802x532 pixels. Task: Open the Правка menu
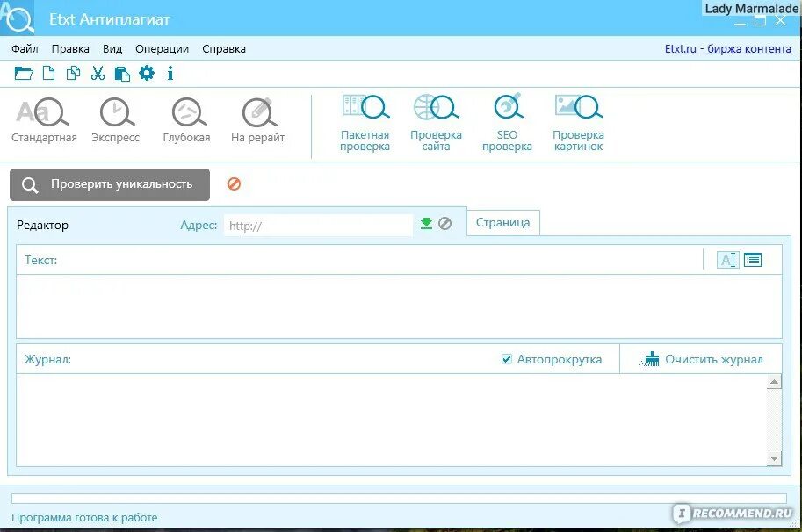pyautogui.click(x=70, y=49)
